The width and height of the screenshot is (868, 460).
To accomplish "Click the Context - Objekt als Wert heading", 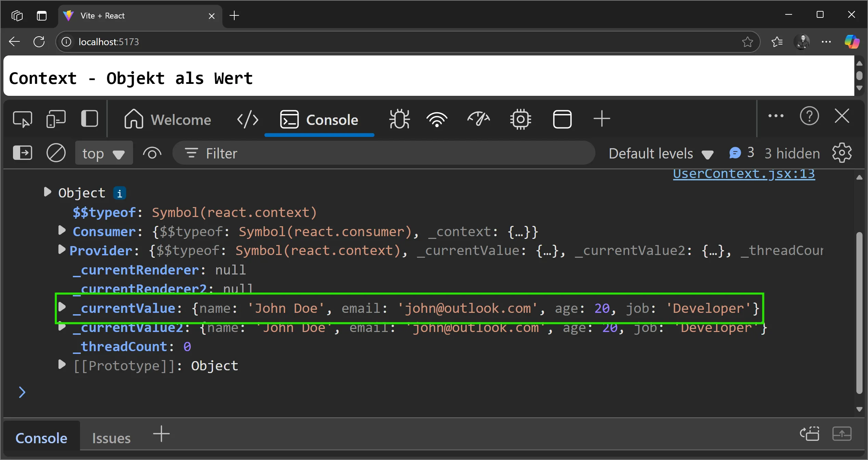I will click(x=131, y=78).
